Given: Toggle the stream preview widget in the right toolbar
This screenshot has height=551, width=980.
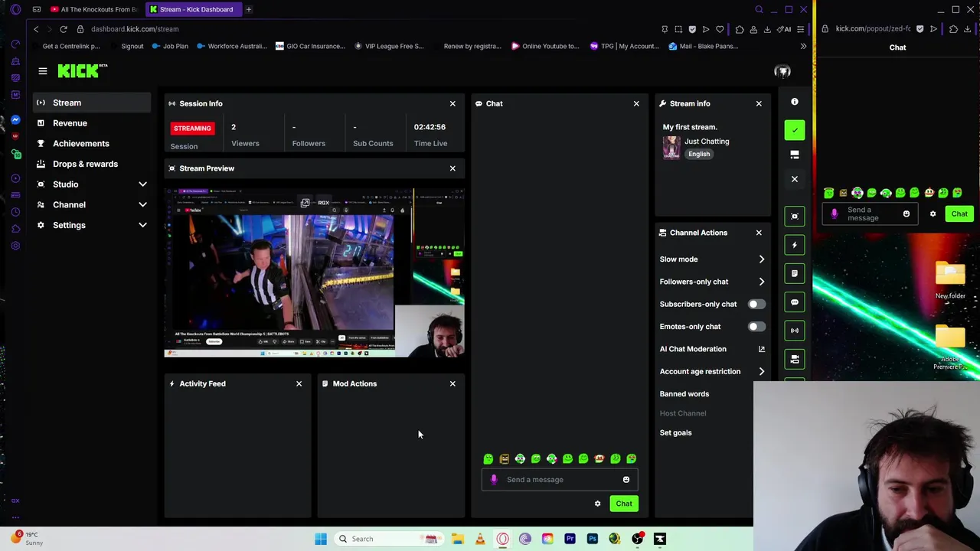Looking at the screenshot, I should (795, 217).
